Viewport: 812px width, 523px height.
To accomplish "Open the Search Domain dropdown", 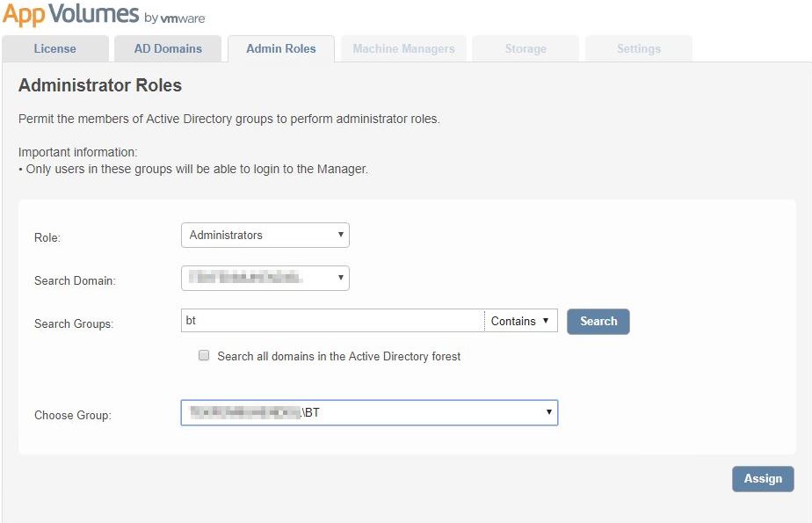I will pyautogui.click(x=265, y=278).
